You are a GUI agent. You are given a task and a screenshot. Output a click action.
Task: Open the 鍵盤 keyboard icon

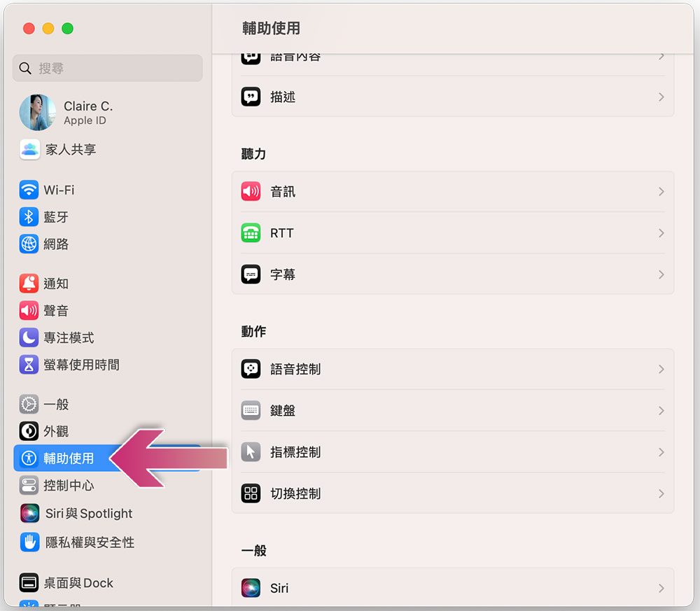click(251, 411)
